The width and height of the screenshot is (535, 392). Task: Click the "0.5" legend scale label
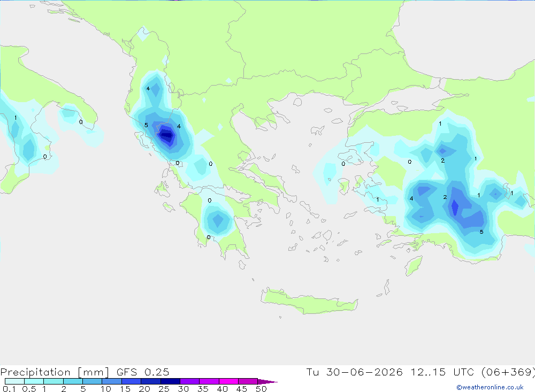[29, 389]
